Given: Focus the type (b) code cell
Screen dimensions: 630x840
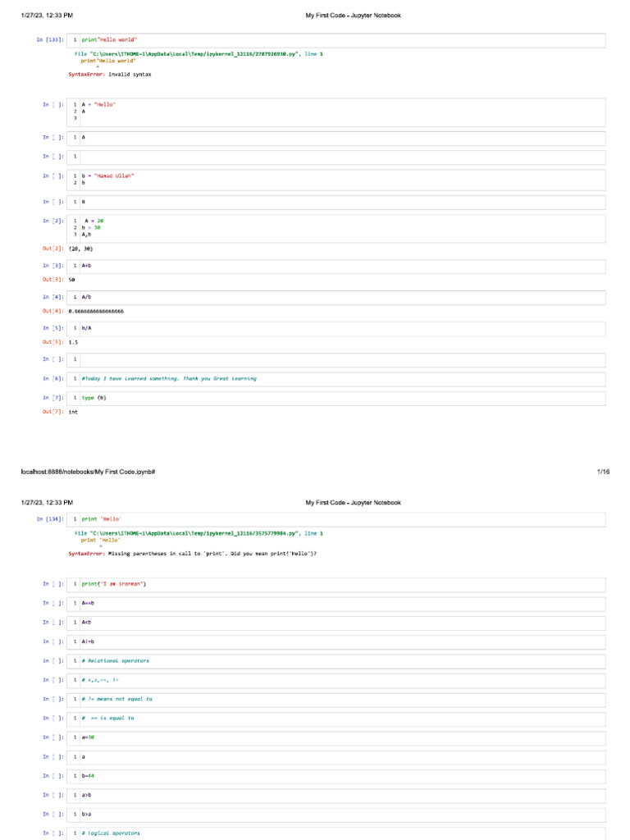Looking at the screenshot, I should click(336, 398).
